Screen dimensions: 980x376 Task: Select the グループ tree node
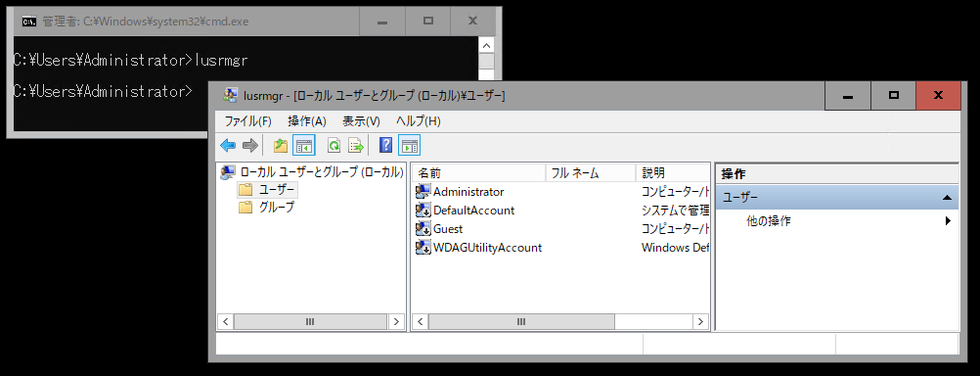click(x=276, y=208)
